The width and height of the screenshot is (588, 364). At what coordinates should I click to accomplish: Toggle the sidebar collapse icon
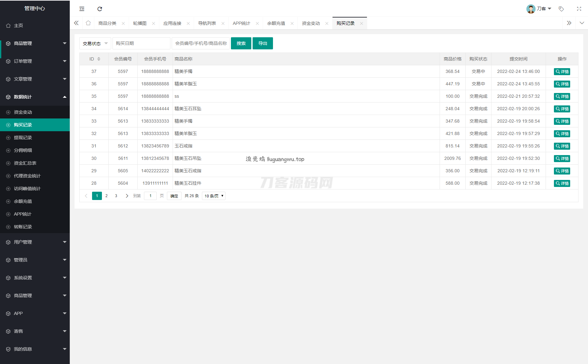[x=82, y=9]
